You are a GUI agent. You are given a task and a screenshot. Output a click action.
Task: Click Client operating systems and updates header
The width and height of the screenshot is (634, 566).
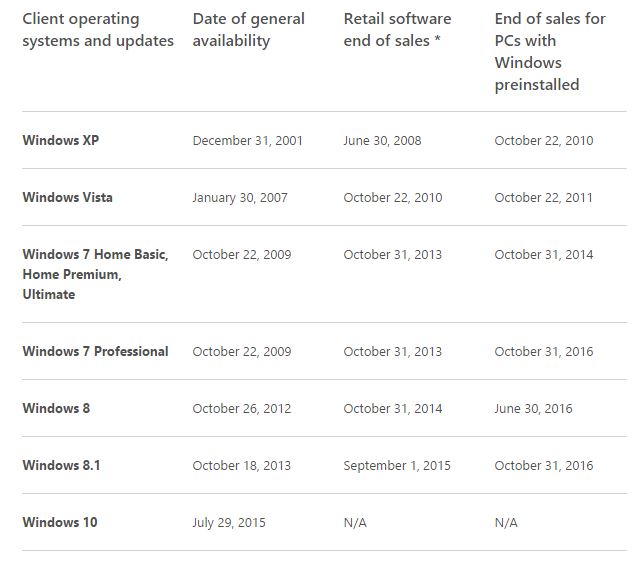(98, 30)
